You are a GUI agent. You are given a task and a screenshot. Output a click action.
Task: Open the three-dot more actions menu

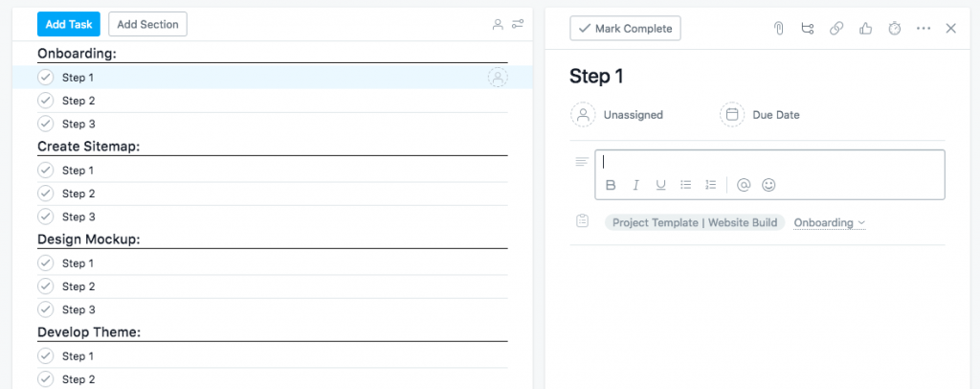(x=923, y=29)
